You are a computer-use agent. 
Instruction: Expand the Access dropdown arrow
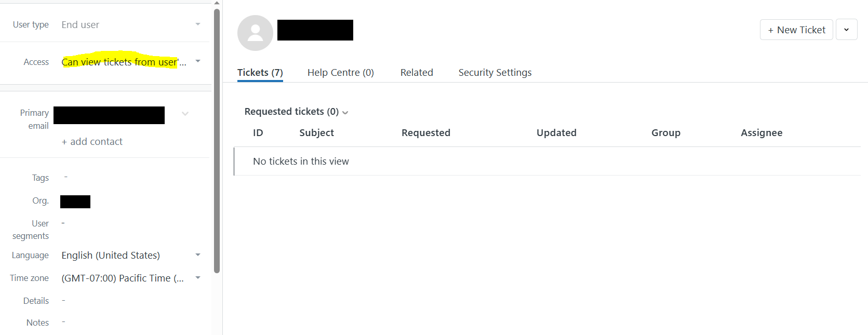(x=197, y=61)
